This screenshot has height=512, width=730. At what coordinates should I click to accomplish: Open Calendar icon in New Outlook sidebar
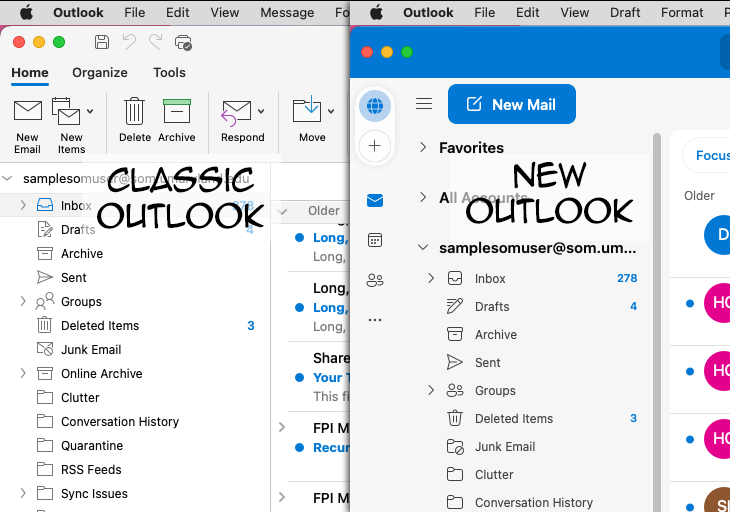pyautogui.click(x=375, y=240)
